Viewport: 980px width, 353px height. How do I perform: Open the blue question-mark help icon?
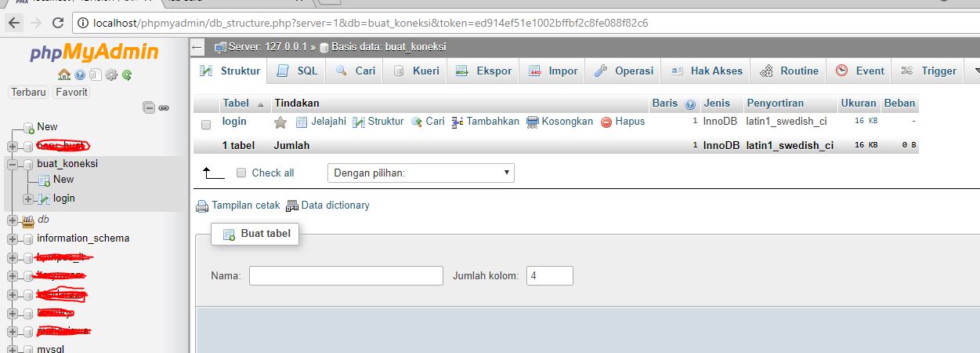80,75
